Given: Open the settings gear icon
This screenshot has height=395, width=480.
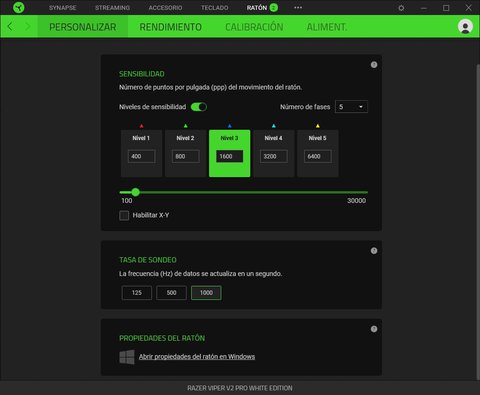Looking at the screenshot, I should point(401,8).
